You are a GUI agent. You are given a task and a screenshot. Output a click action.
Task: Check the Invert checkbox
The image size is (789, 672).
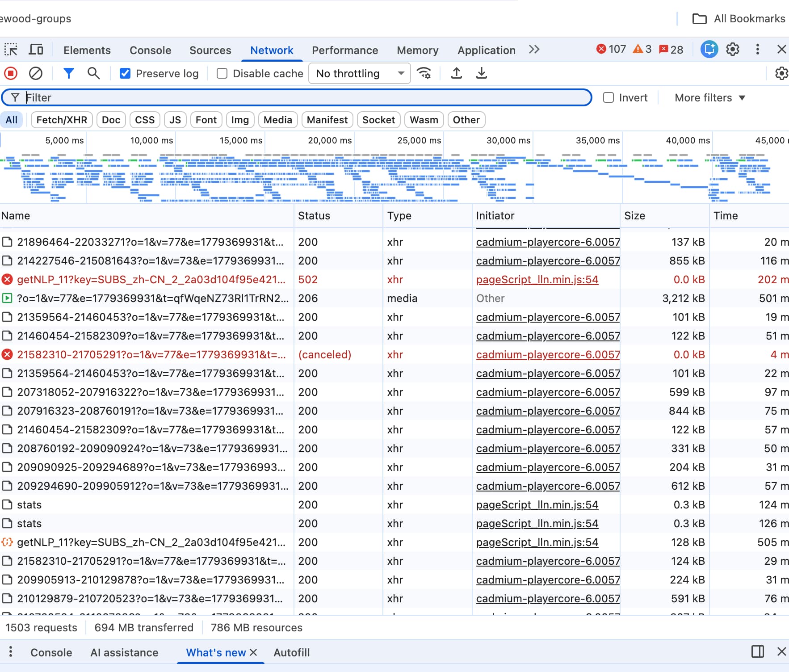click(609, 97)
